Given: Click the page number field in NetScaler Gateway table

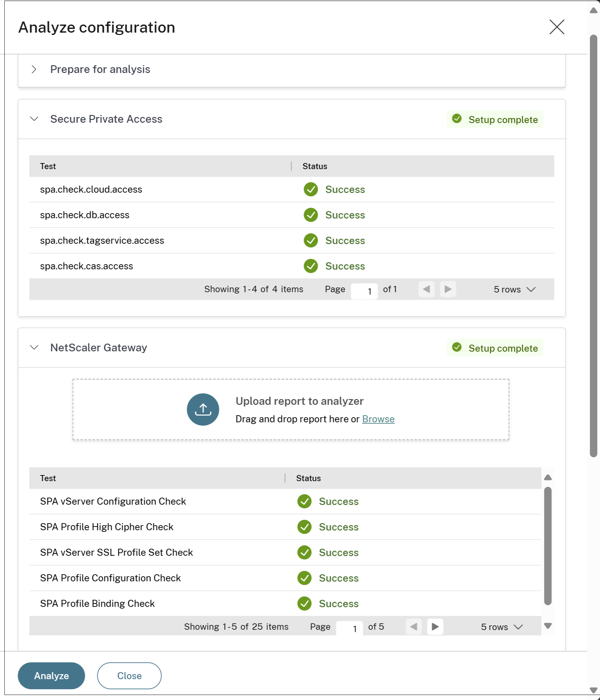Looking at the screenshot, I should (349, 628).
